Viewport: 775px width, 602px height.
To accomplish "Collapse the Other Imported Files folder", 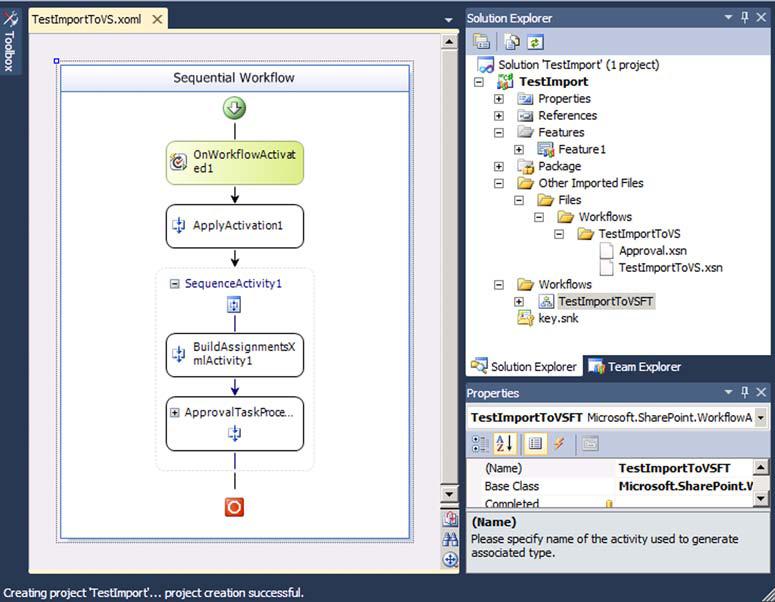I will (x=499, y=183).
